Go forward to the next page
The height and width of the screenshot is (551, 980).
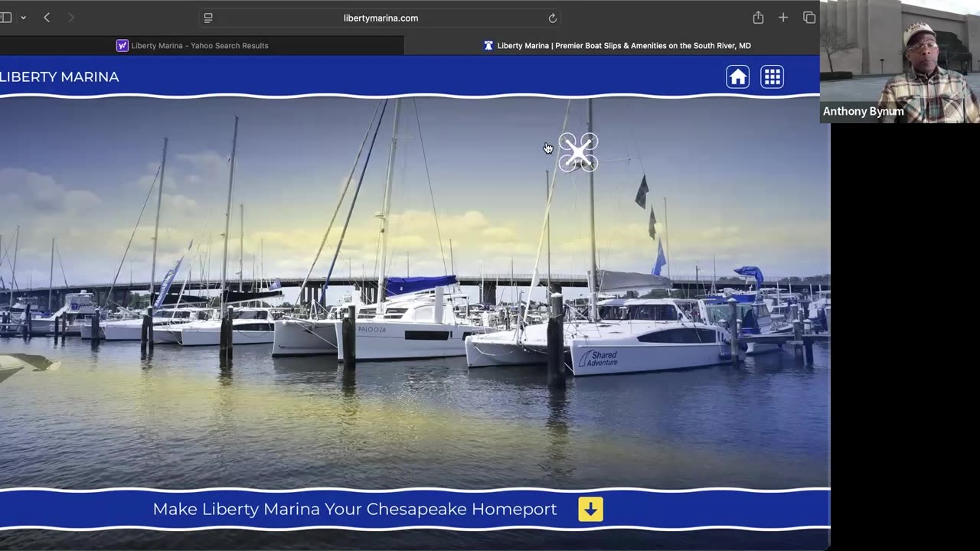pos(70,18)
